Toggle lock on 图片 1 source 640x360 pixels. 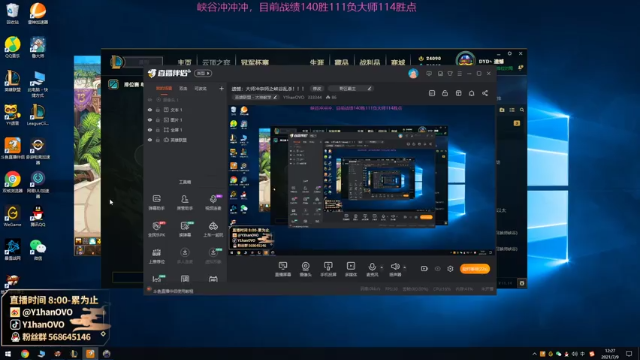tap(158, 120)
